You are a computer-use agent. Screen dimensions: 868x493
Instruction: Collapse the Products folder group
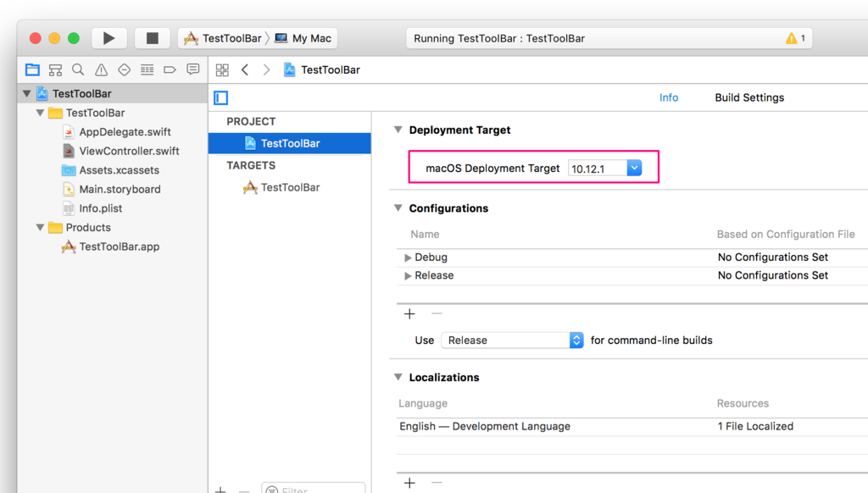(x=41, y=227)
